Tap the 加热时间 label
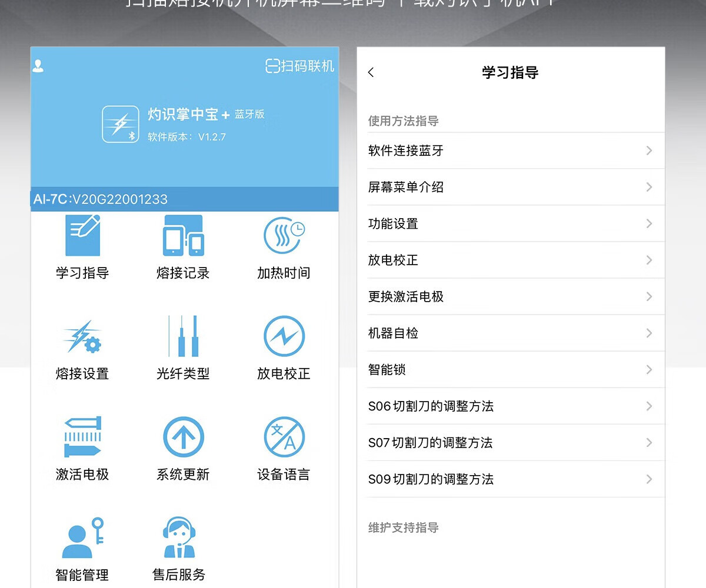Viewport: 706px width, 588px height. 284,273
